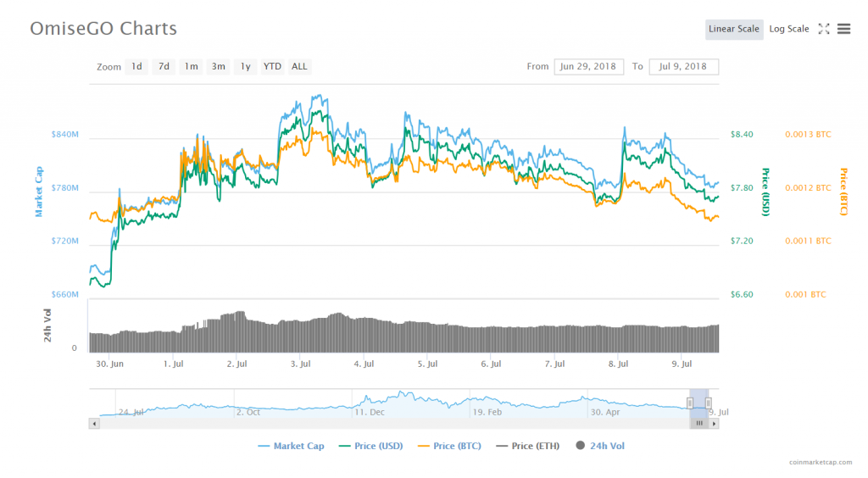
Task: Click the OmiseGO Charts heading
Action: pos(103,29)
